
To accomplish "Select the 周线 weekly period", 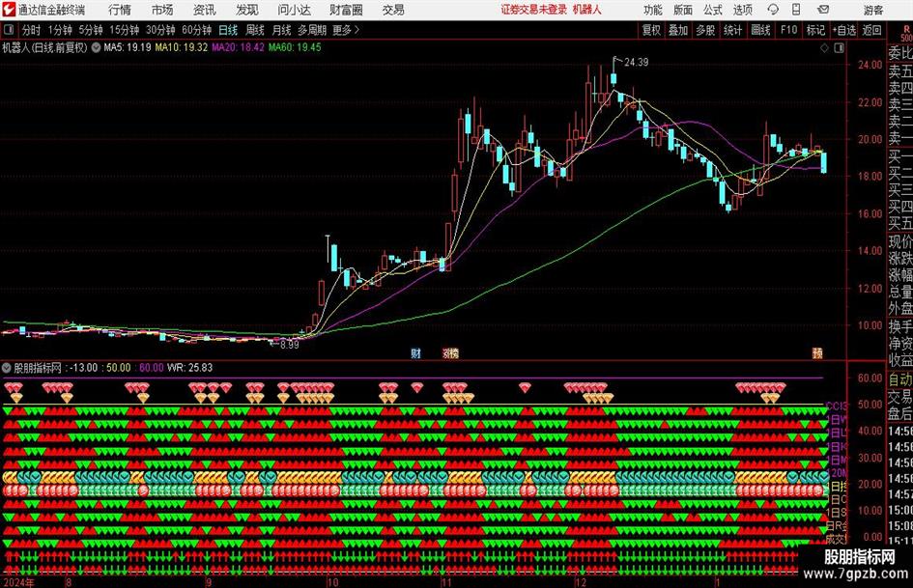I will pyautogui.click(x=255, y=30).
